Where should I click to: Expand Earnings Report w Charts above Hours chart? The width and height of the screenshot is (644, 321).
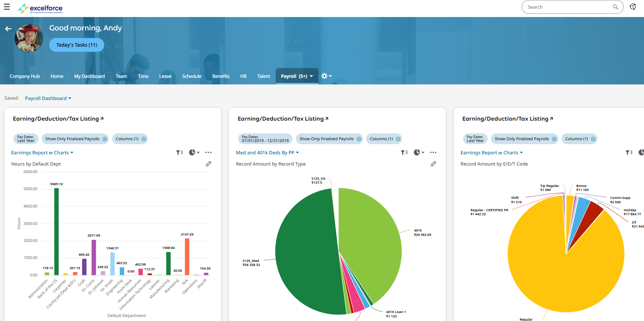click(42, 153)
